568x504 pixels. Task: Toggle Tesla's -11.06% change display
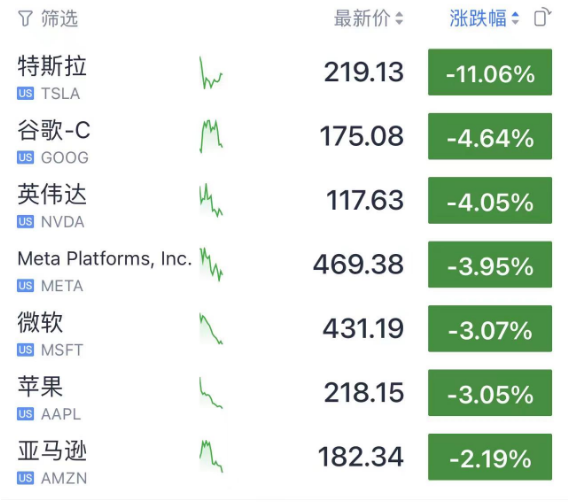point(490,72)
